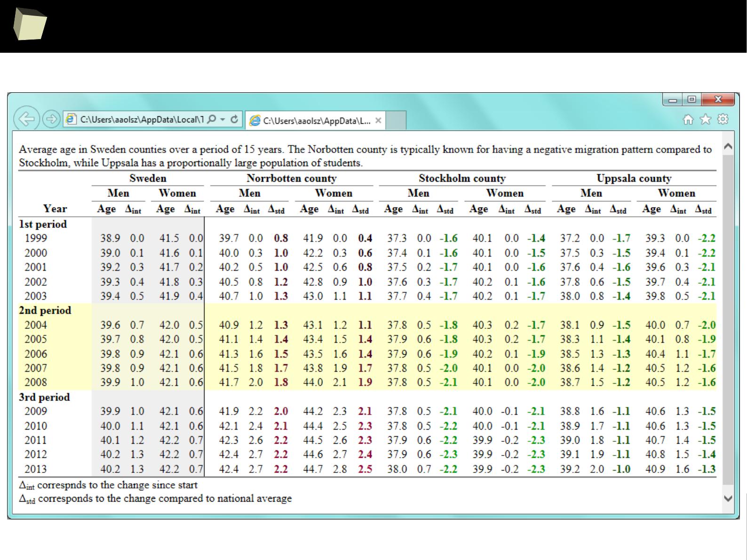Click Sweden Men age '38.9' in 1999
Viewport: 747px width, 560px height.
110,239
